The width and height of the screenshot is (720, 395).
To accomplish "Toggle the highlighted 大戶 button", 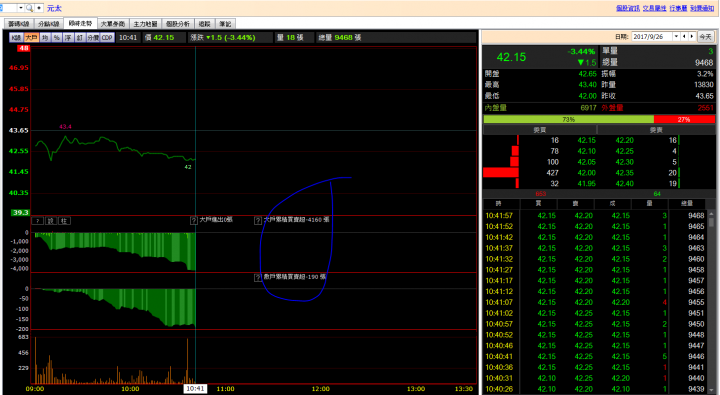I will click(32, 38).
